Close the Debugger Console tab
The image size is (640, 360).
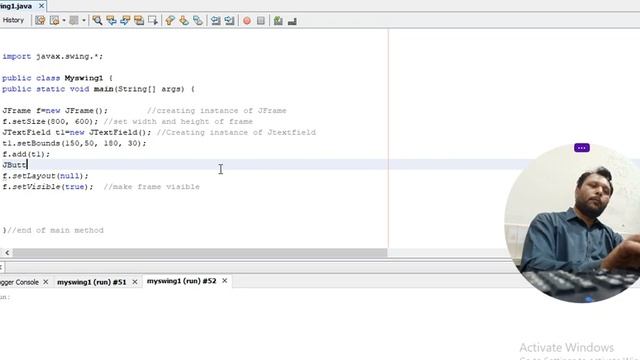(46, 282)
